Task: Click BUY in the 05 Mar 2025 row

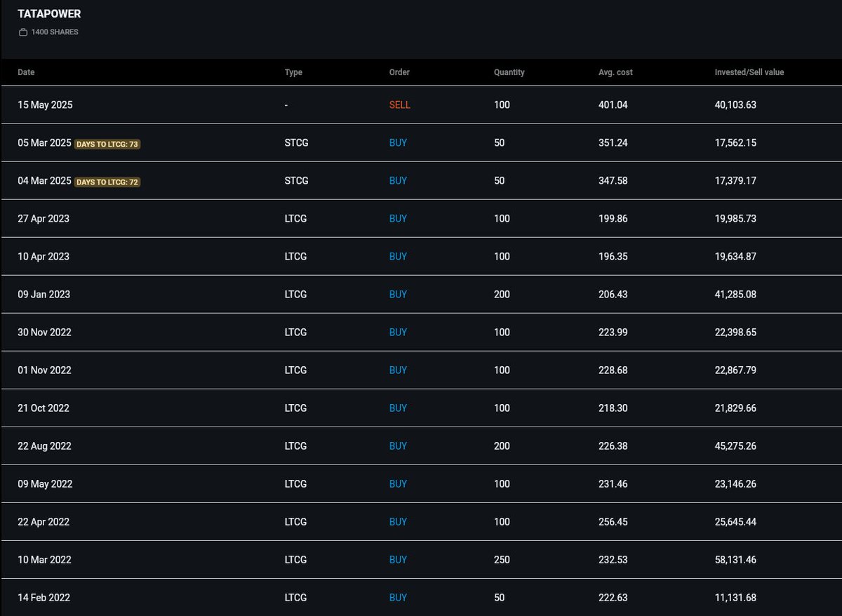Action: [x=398, y=143]
